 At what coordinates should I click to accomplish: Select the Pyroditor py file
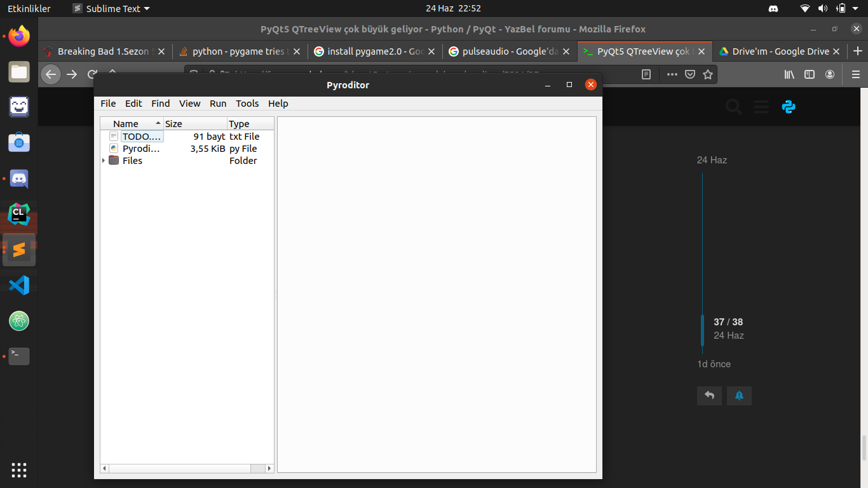coord(140,149)
